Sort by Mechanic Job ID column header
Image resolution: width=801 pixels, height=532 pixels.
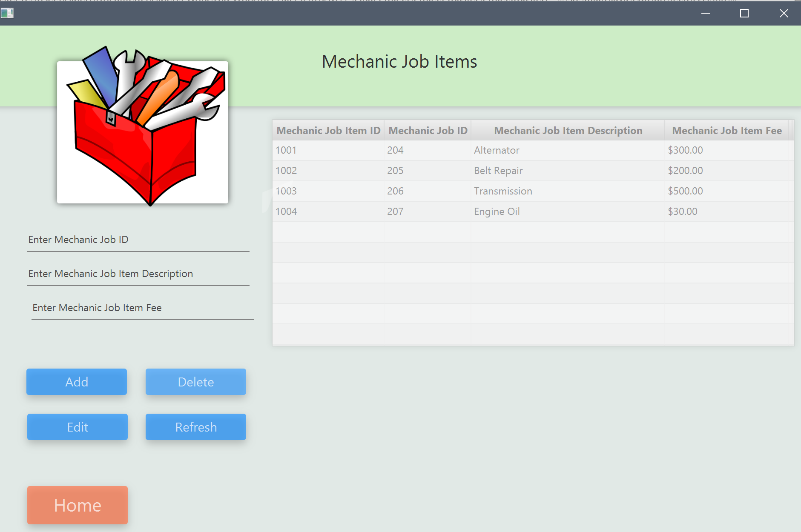click(x=428, y=131)
